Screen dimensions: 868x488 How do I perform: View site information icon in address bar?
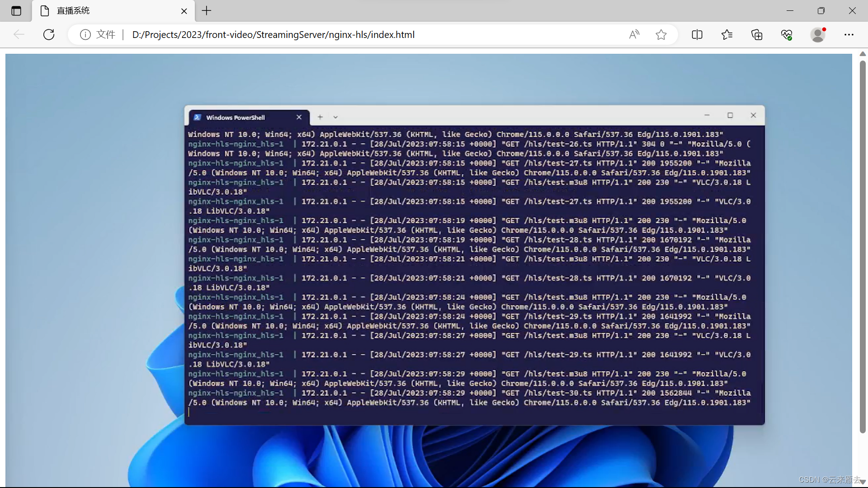tap(85, 34)
